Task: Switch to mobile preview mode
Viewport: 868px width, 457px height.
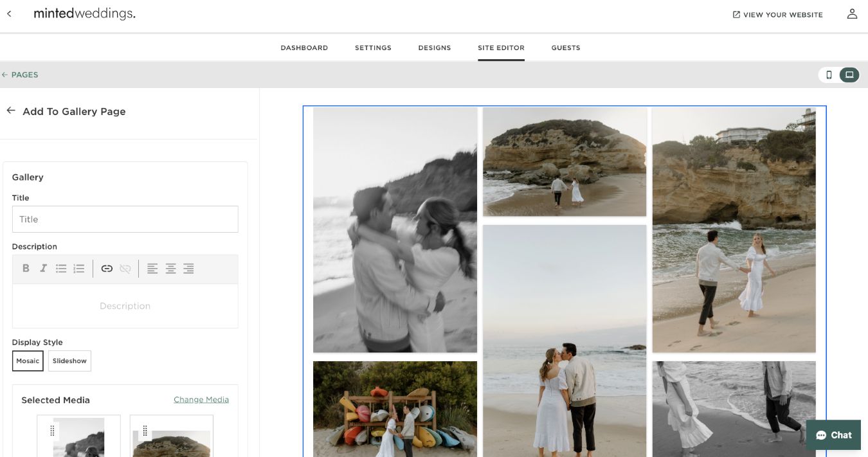Action: click(829, 75)
